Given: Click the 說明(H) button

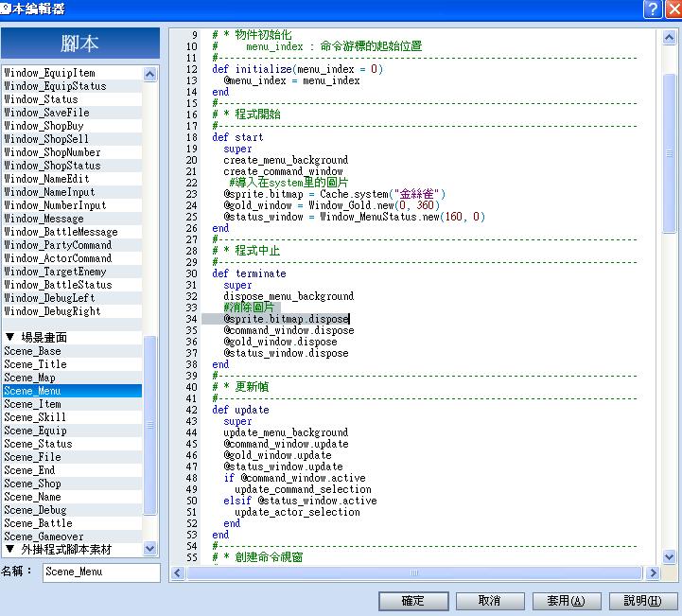Looking at the screenshot, I should click(x=643, y=601).
